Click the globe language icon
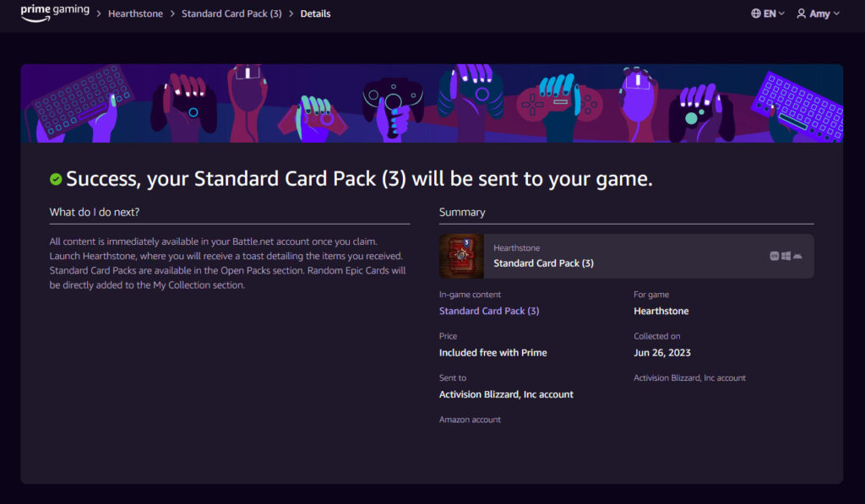Screen dimensions: 865x504 tap(756, 13)
